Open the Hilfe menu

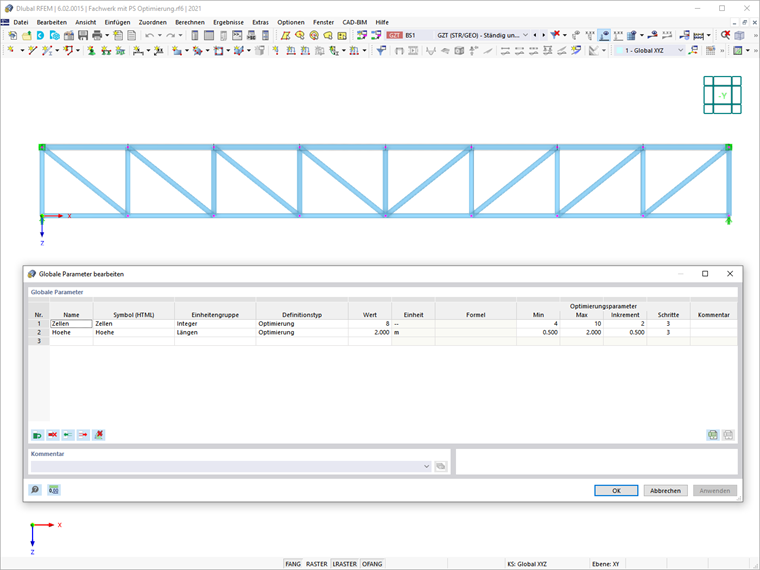(382, 22)
